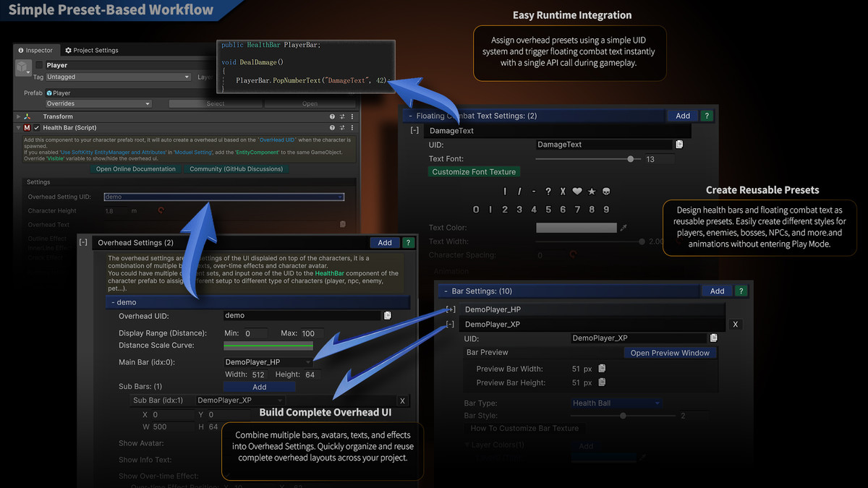Viewport: 868px width, 488px height.
Task: Open Transform component help icon
Action: click(333, 116)
